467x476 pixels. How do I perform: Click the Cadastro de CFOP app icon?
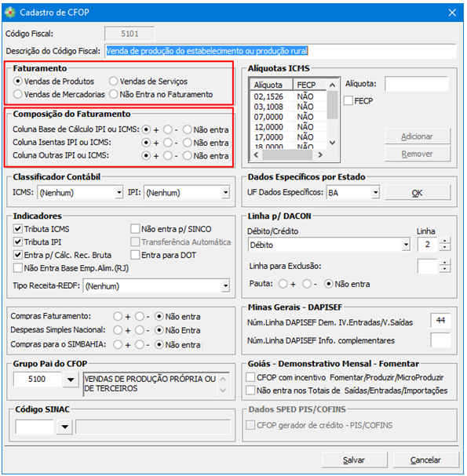[x=10, y=13]
